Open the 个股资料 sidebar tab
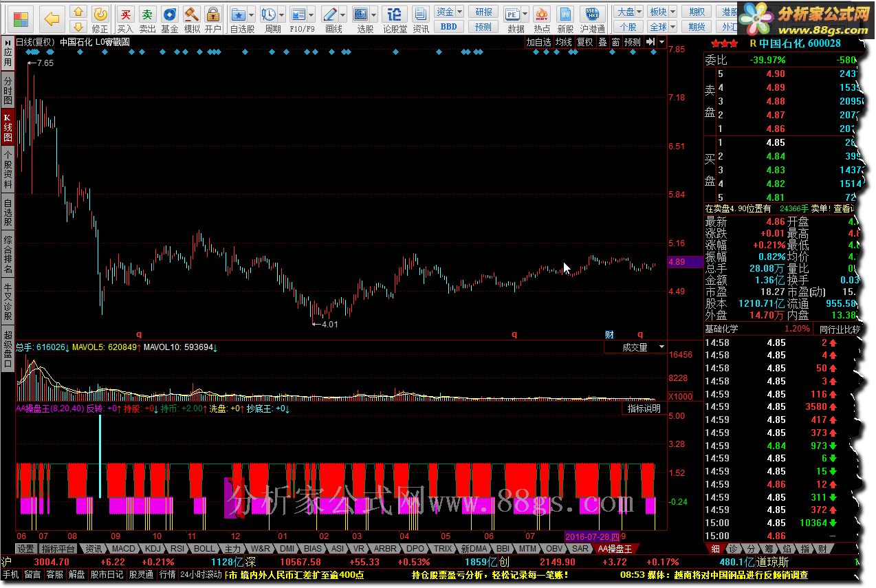Screen dimensions: 876x588 pyautogui.click(x=8, y=170)
